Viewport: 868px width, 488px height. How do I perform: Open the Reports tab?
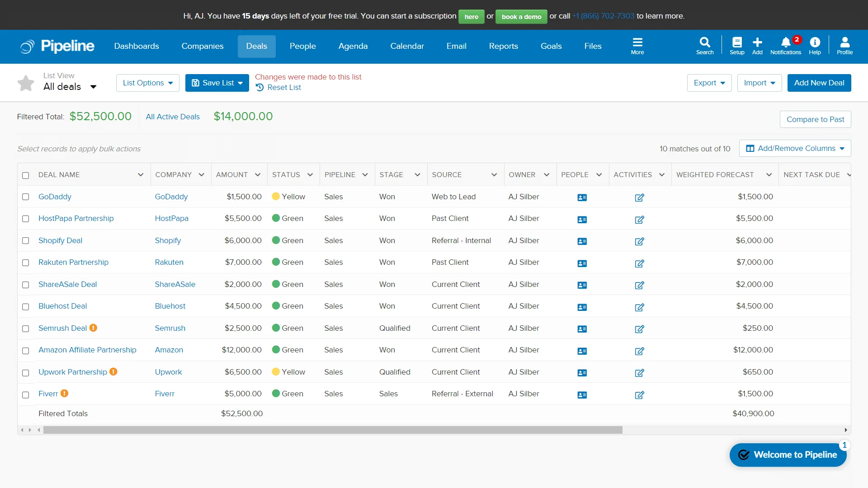[x=503, y=46]
